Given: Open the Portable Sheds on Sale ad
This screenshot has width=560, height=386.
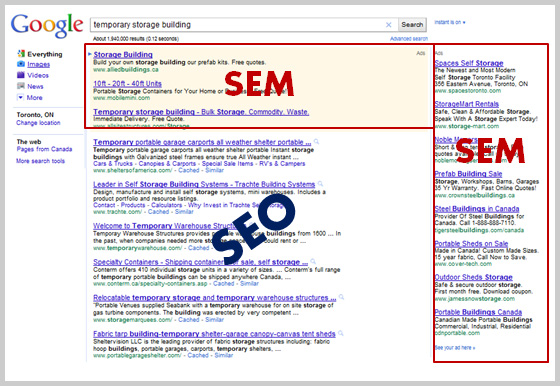Looking at the screenshot, I should 471,244.
